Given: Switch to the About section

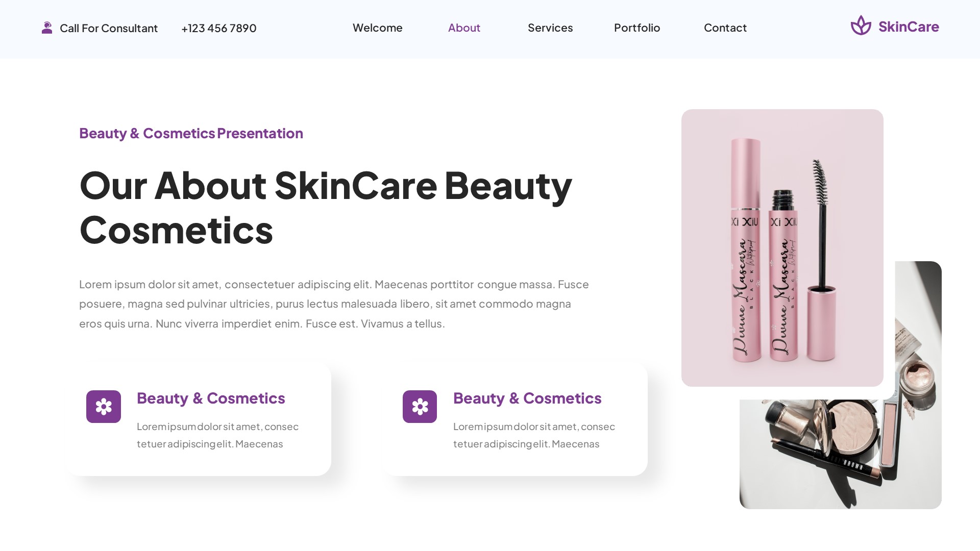Looking at the screenshot, I should coord(463,28).
